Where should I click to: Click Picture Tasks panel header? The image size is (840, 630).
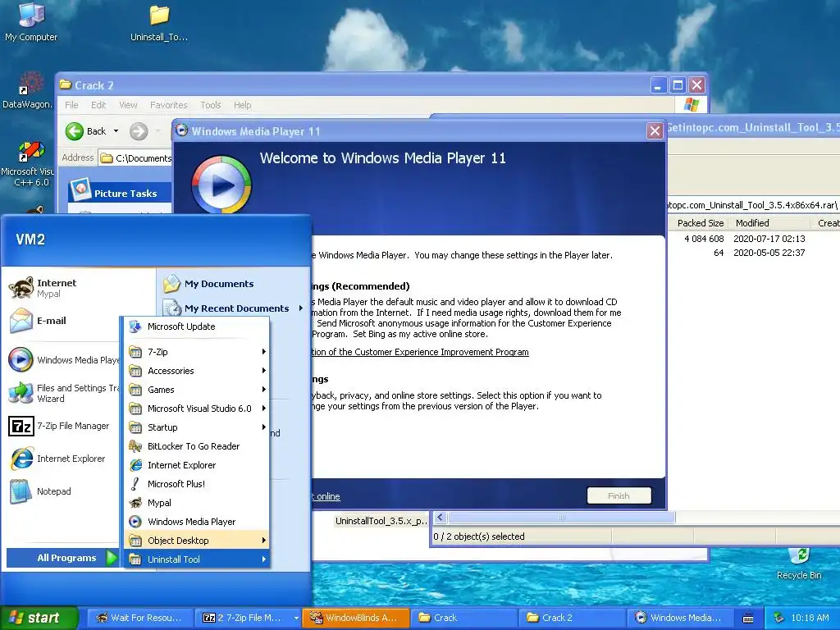120,191
